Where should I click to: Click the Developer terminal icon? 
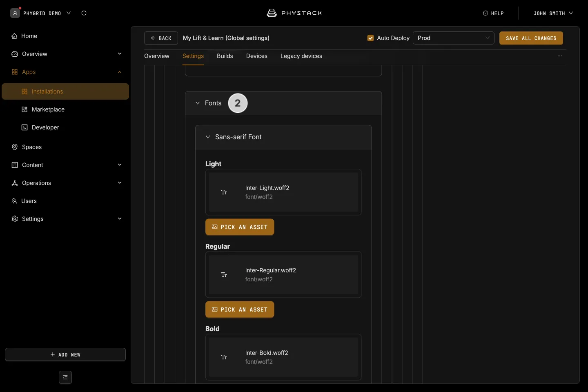pyautogui.click(x=24, y=127)
